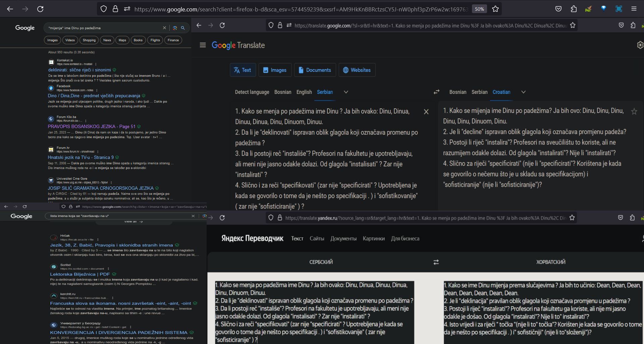
Task: Click the "view all" link
Action: (x=133, y=222)
